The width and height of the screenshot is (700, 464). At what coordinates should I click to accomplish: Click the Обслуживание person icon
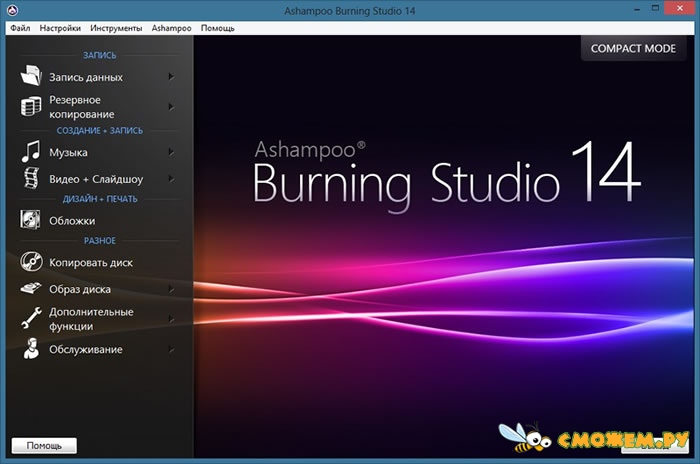pyautogui.click(x=31, y=349)
